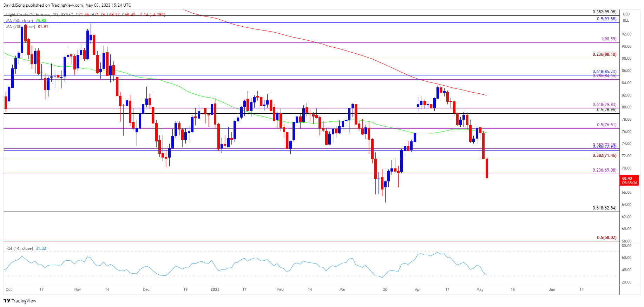Click the MA (50, close) indicator label

pyautogui.click(x=20, y=21)
